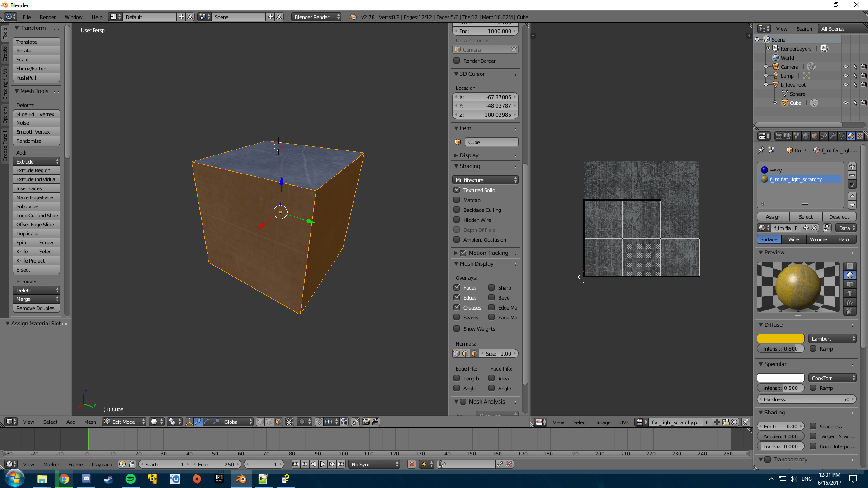Image resolution: width=868 pixels, height=488 pixels.
Task: Open the World properties globe tab
Action: (806, 136)
